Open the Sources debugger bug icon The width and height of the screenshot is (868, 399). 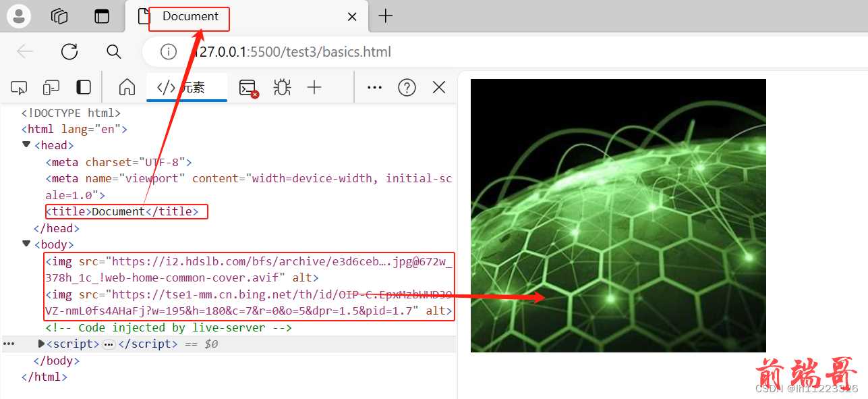click(282, 87)
